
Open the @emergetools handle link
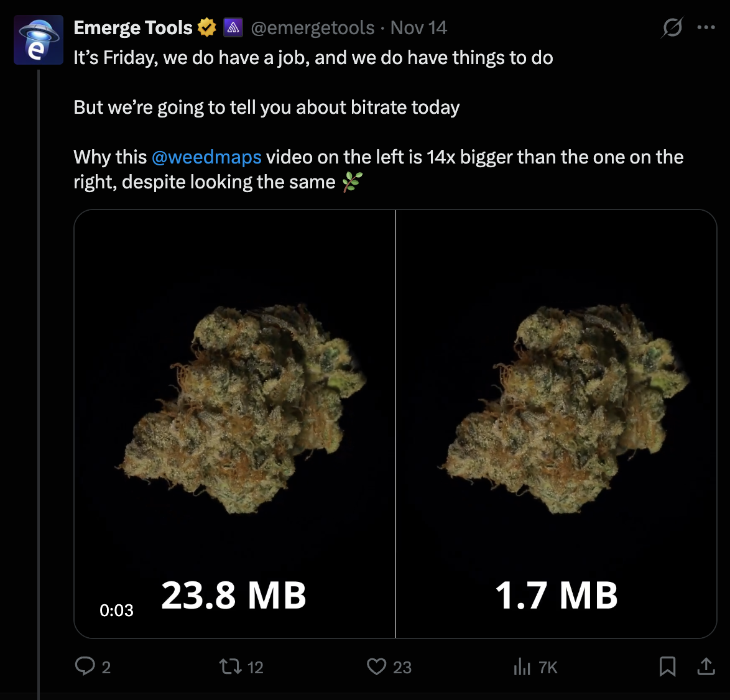[313, 28]
